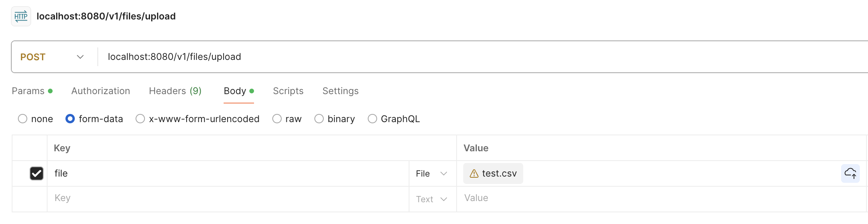Switch to the Params tab

28,91
